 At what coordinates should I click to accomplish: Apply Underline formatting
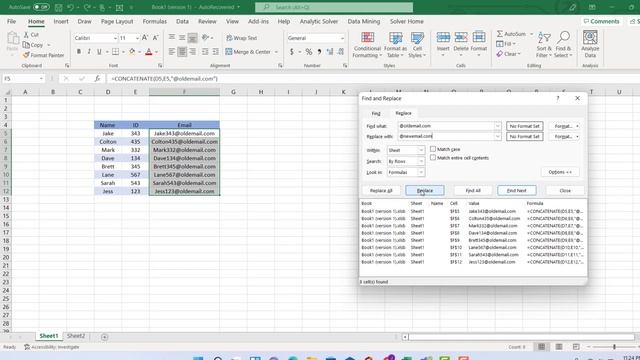pos(99,52)
